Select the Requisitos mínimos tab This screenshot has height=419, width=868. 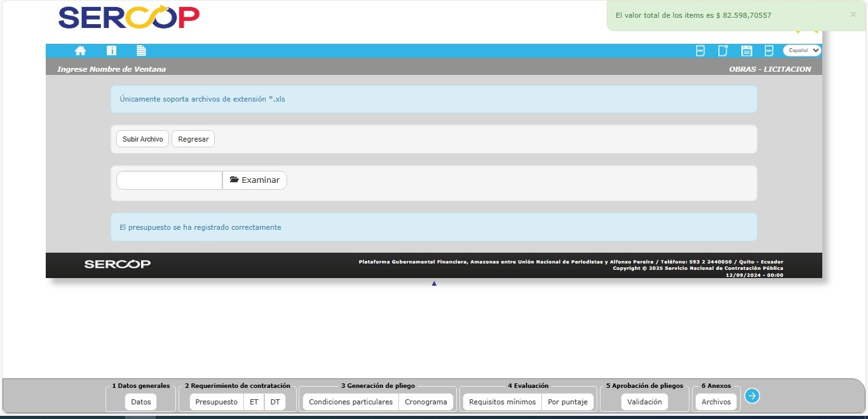pyautogui.click(x=502, y=402)
